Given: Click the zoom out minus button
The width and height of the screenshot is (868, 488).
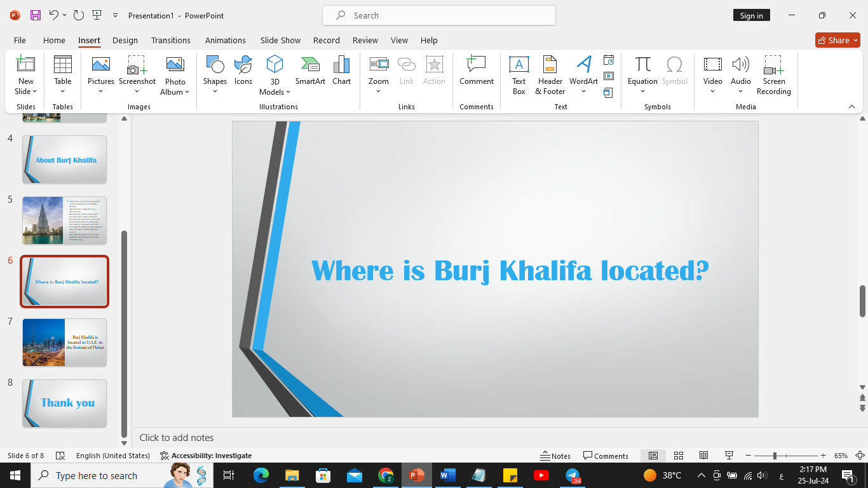Looking at the screenshot, I should [x=748, y=456].
